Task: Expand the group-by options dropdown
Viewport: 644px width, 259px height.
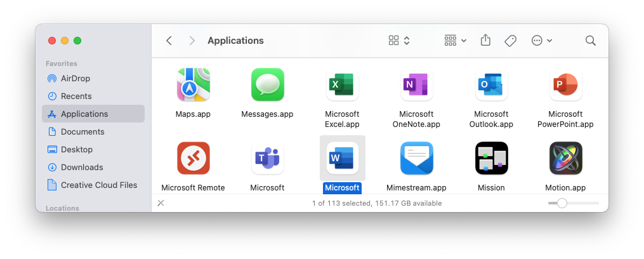Action: click(x=456, y=41)
